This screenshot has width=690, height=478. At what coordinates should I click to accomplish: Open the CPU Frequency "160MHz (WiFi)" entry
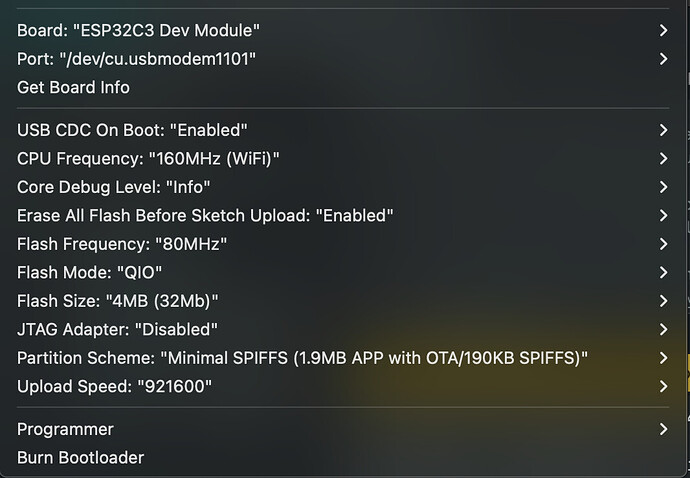click(148, 158)
